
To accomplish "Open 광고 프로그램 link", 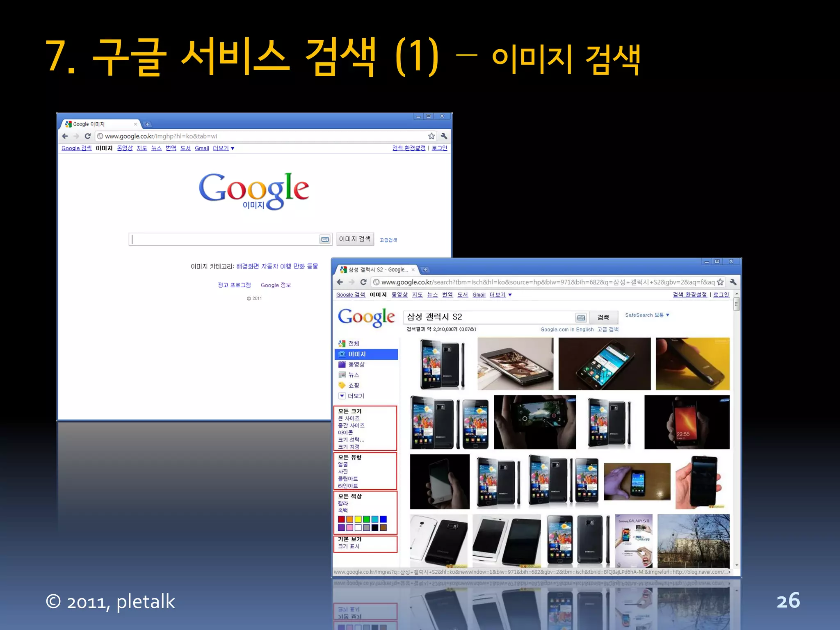I will click(x=234, y=285).
